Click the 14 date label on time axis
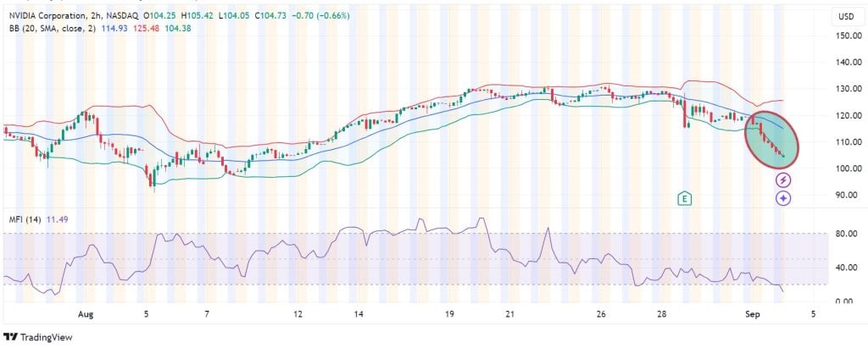This screenshot has height=348, width=868. (359, 315)
